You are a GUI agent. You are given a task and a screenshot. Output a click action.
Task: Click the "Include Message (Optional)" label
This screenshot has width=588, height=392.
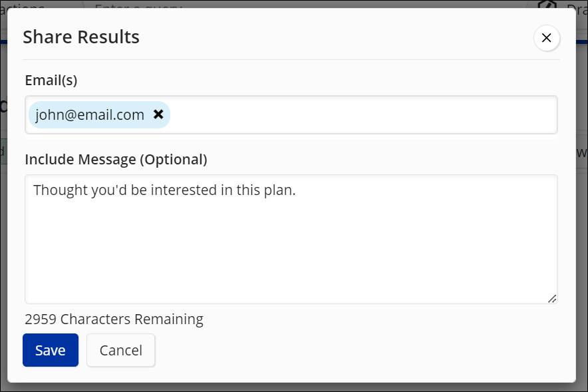point(116,160)
